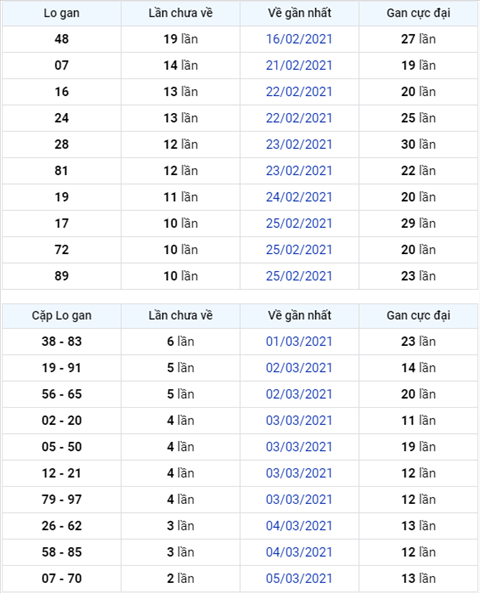Image resolution: width=480 pixels, height=593 pixels.
Task: Open 02/03/2021 link for pair 19 - 91
Action: (299, 368)
